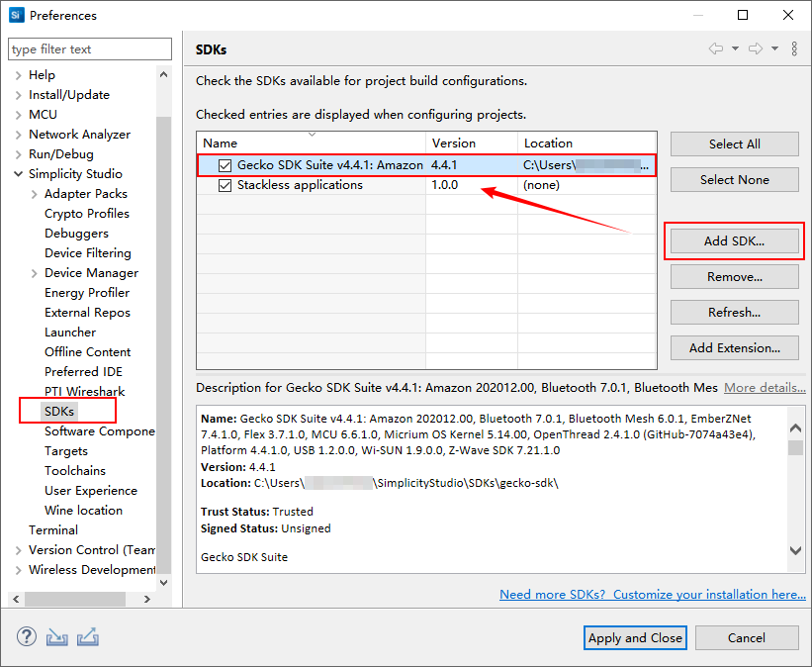Open PTI Wireshark preferences
Screen dimensions: 812x667
[84, 391]
